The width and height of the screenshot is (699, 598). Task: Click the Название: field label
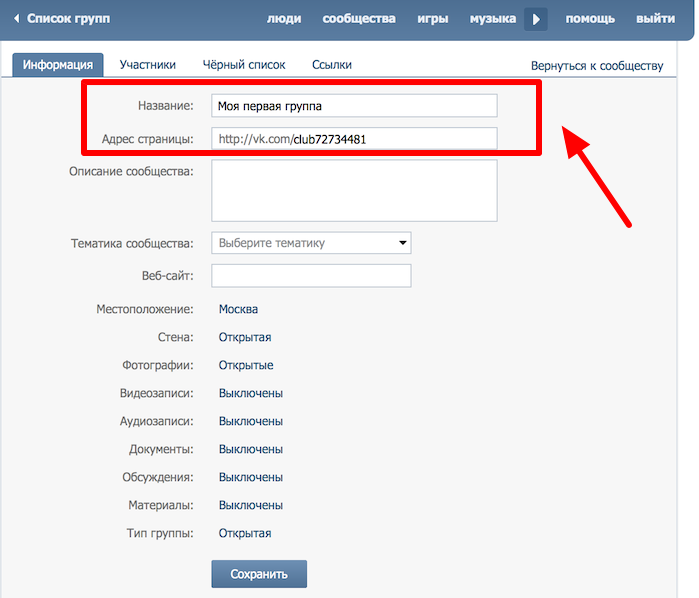point(165,106)
